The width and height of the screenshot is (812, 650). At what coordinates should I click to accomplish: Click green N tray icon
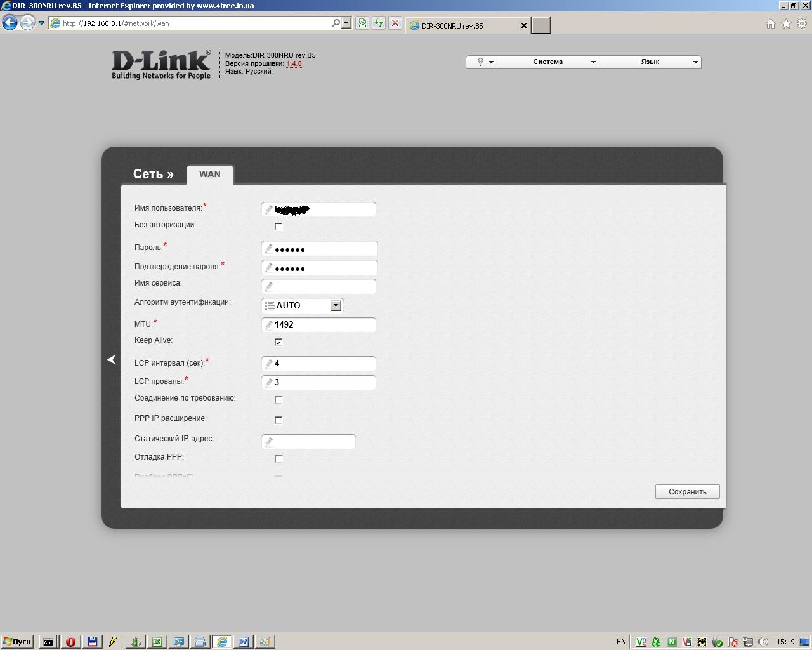[x=672, y=642]
